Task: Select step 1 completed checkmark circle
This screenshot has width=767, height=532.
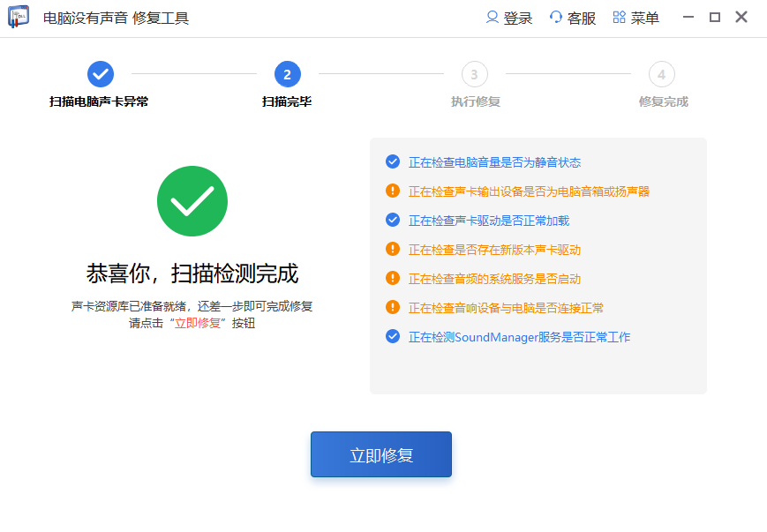Action: [100, 74]
